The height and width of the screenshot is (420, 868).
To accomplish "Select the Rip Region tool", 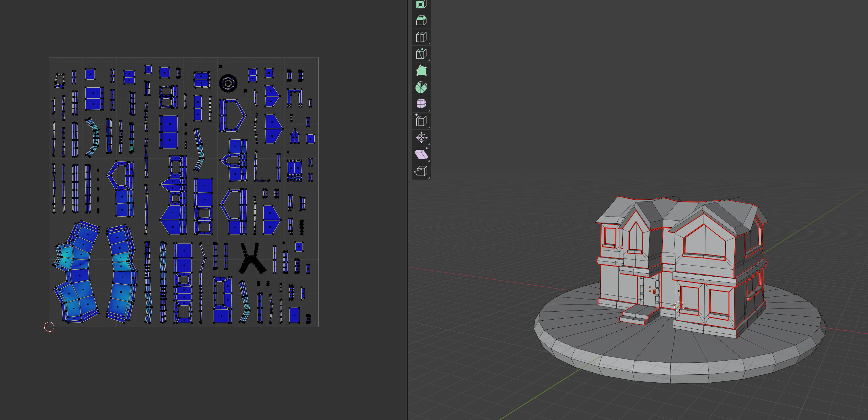I will [x=421, y=171].
